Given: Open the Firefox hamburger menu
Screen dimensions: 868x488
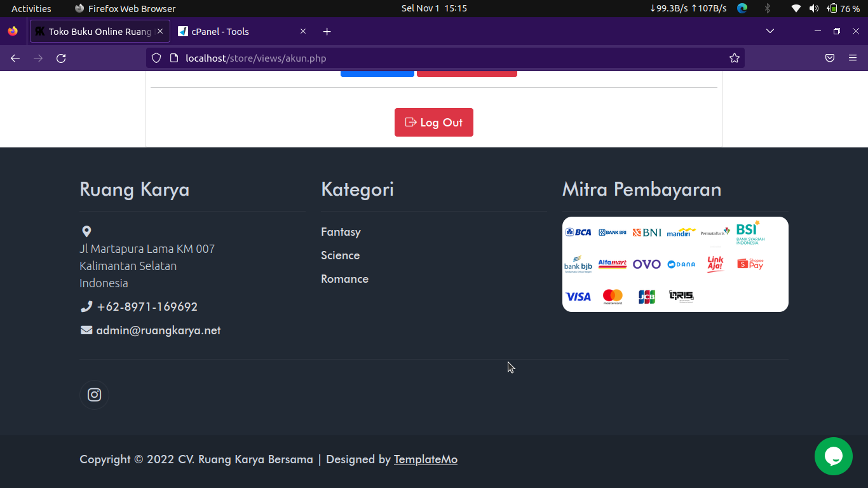Looking at the screenshot, I should (x=853, y=58).
